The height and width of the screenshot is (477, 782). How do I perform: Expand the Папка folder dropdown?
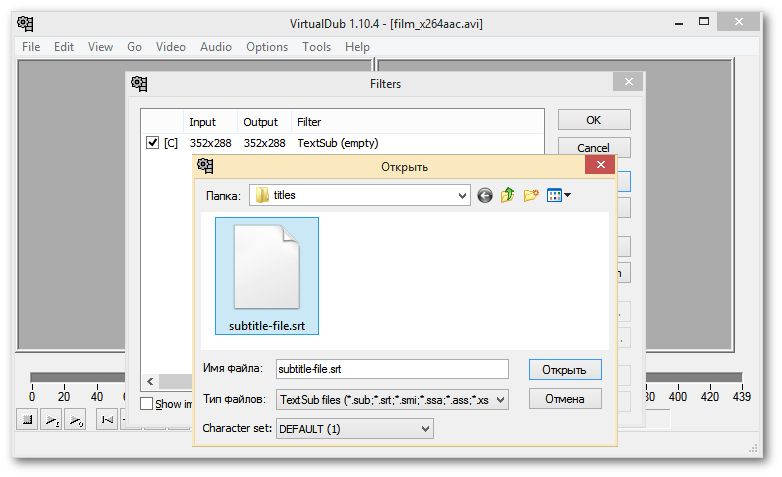tap(461, 196)
